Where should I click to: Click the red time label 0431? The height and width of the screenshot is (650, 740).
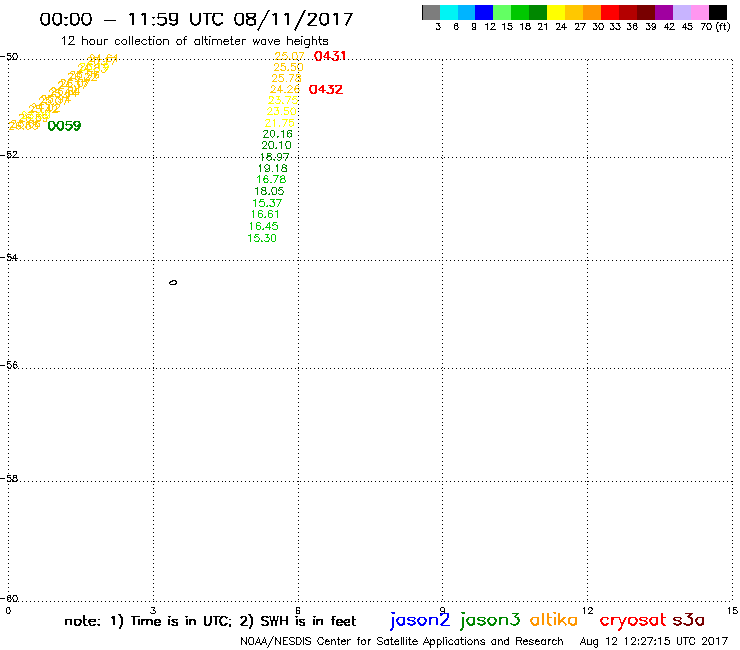click(x=330, y=56)
